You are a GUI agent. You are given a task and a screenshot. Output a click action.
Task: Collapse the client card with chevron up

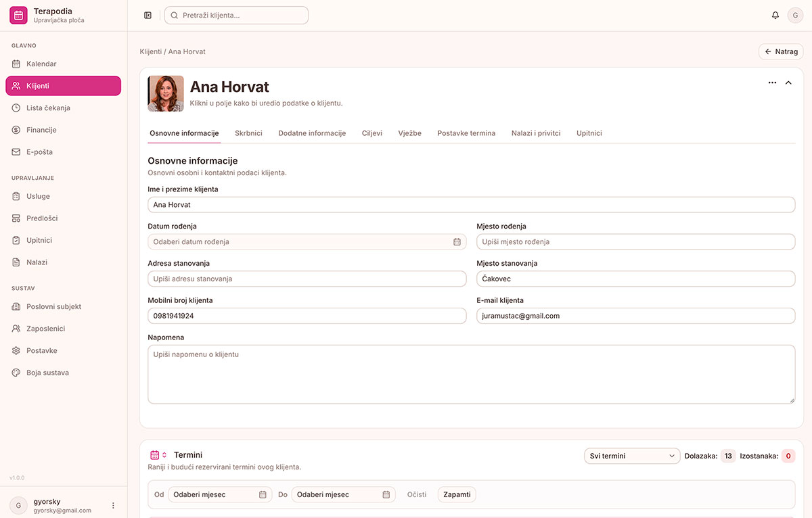click(x=788, y=83)
